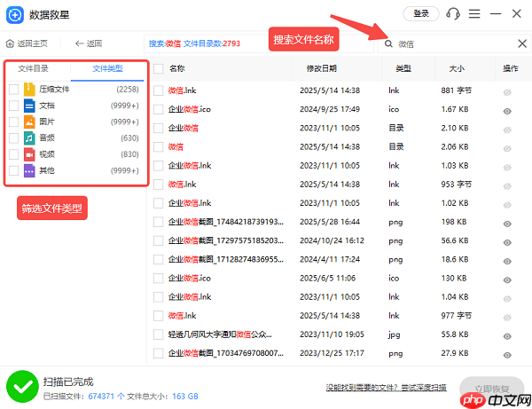Check the 音频 type checkbox
This screenshot has width=532, height=409.
(x=13, y=138)
